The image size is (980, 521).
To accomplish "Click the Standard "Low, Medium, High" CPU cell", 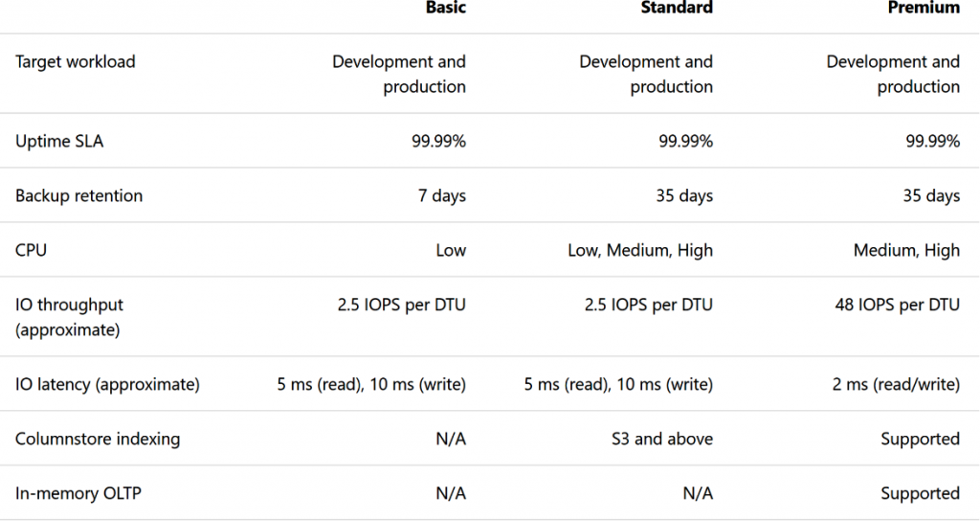I will 639,250.
